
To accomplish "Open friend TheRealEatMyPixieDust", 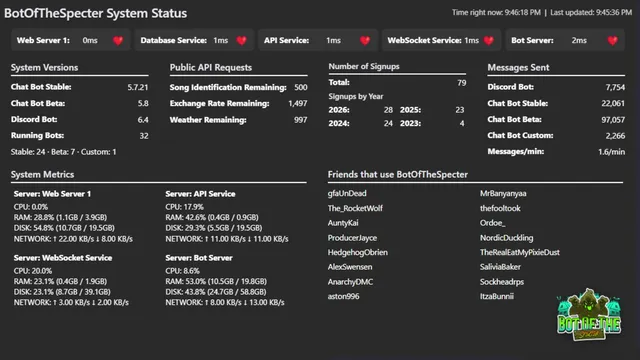I will click(x=520, y=252).
